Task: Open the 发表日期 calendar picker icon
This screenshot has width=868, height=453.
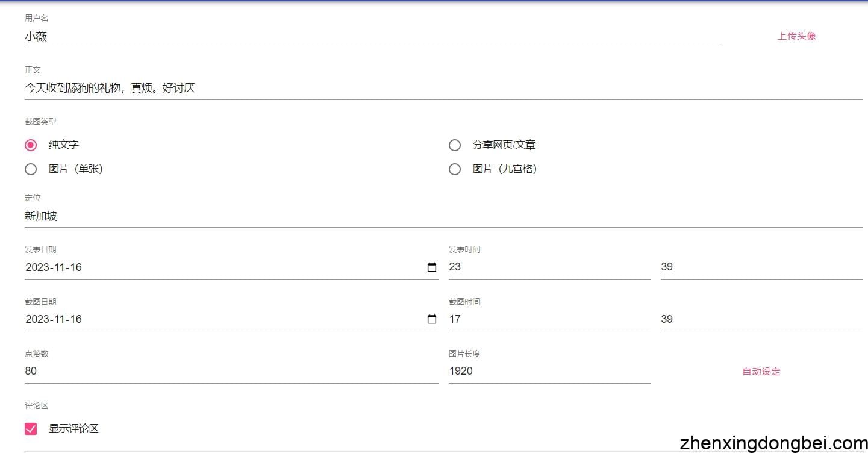Action: [432, 267]
